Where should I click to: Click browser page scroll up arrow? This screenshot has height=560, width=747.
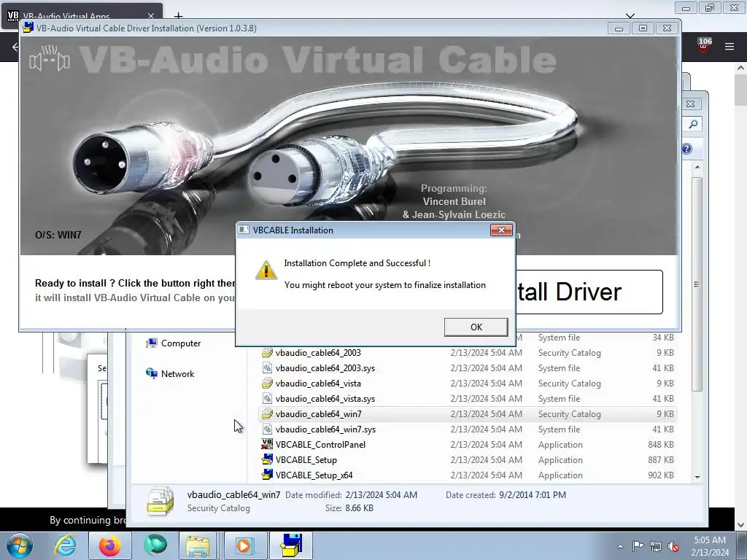click(x=741, y=68)
